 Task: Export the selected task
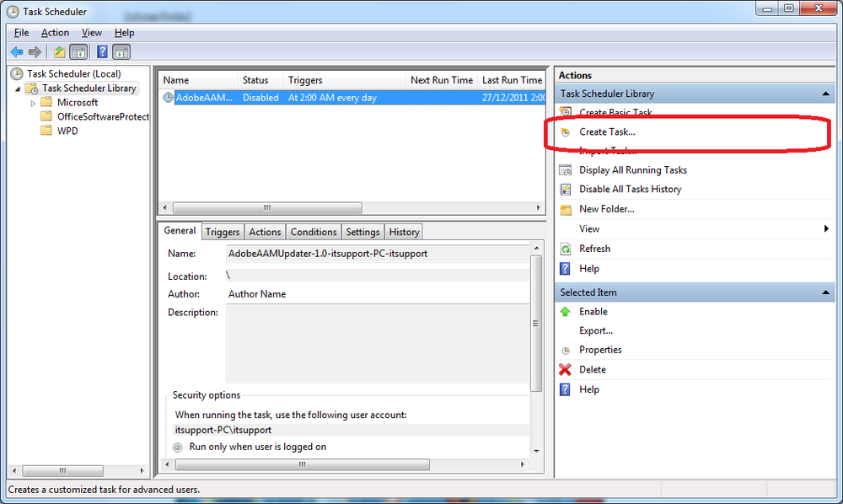[595, 330]
